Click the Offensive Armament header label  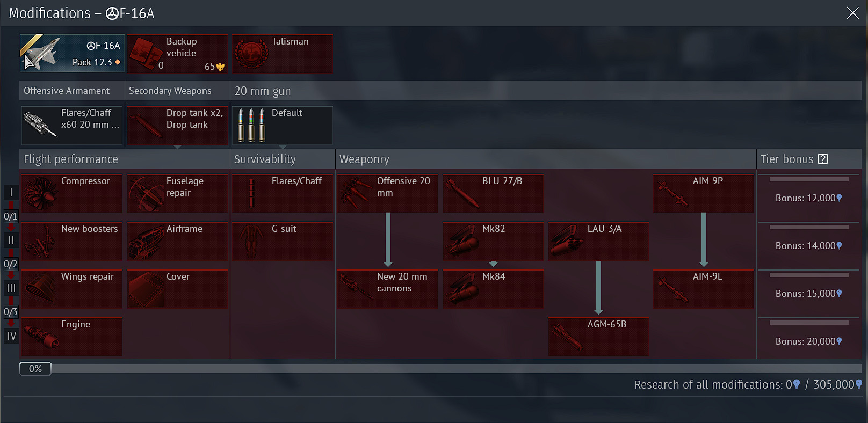pos(67,91)
